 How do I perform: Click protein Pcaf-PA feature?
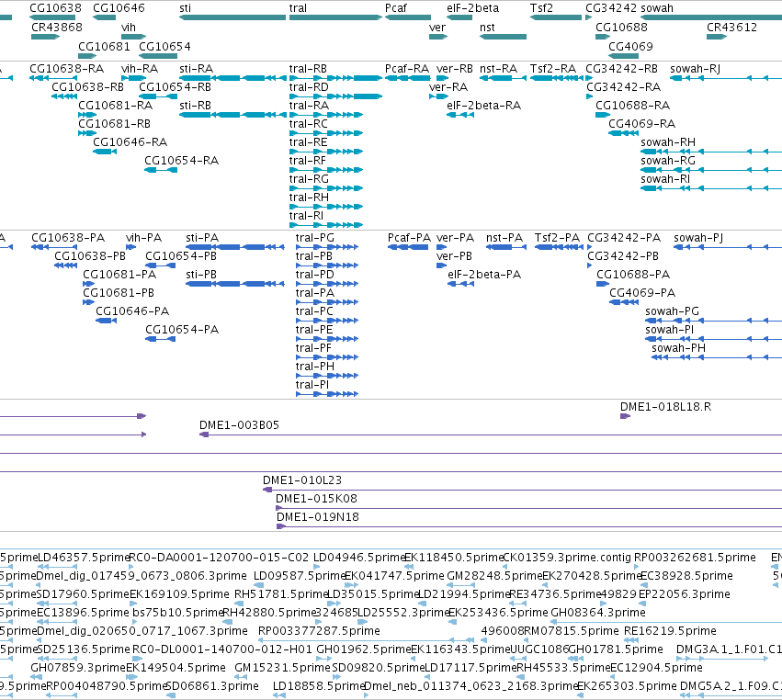(408, 247)
